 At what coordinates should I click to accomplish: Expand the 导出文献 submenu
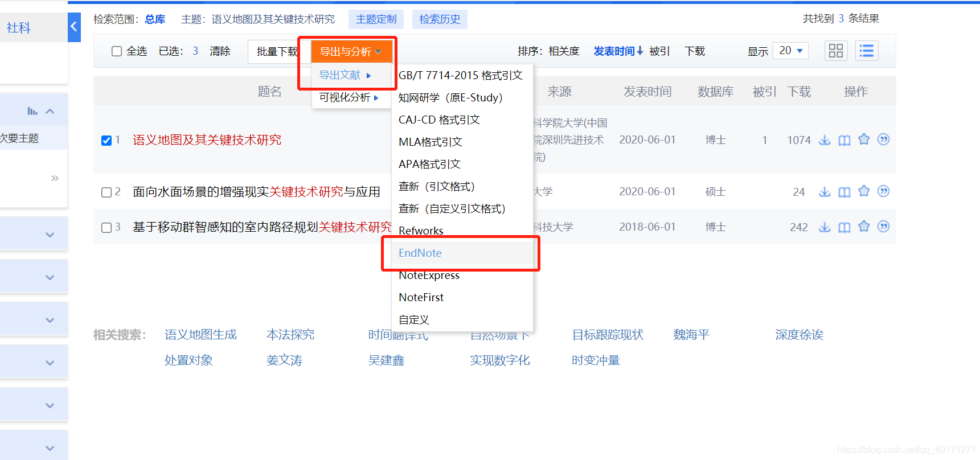pos(346,75)
